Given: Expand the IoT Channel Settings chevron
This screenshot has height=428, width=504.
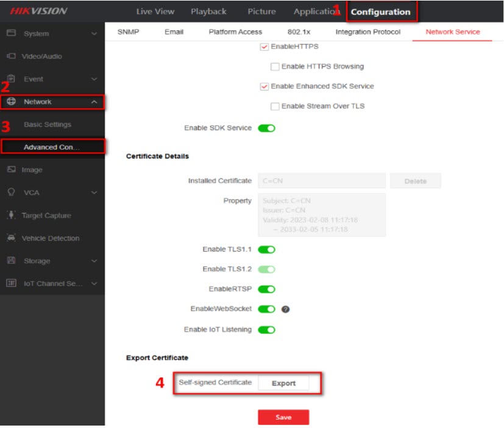Looking at the screenshot, I should pyautogui.click(x=94, y=284).
